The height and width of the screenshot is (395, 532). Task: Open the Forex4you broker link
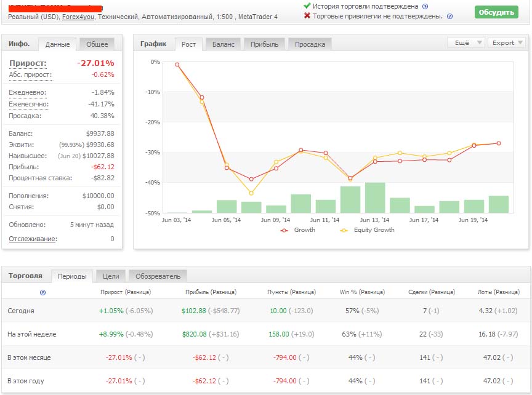pos(79,17)
